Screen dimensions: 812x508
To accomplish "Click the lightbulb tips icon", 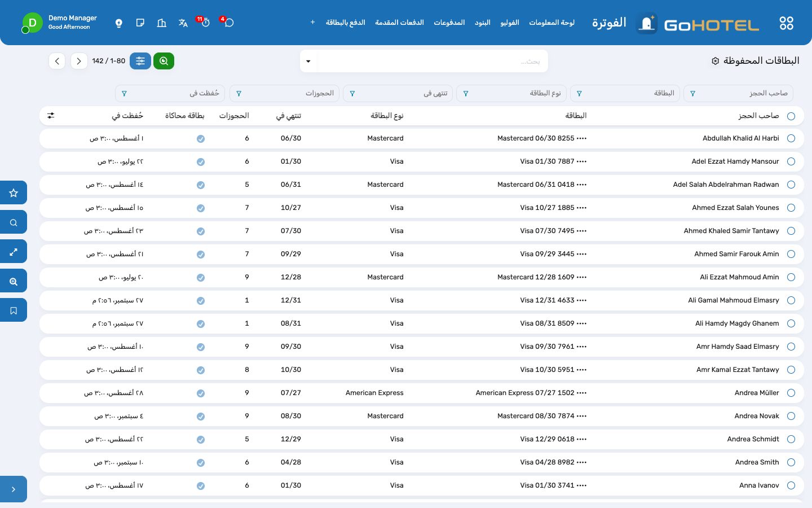I will pos(119,23).
